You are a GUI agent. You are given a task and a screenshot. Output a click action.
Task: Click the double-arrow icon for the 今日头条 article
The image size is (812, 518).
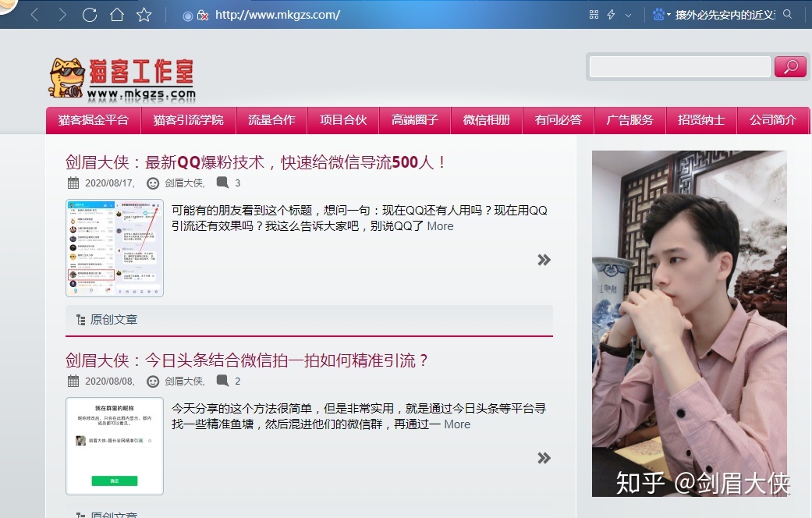click(544, 458)
